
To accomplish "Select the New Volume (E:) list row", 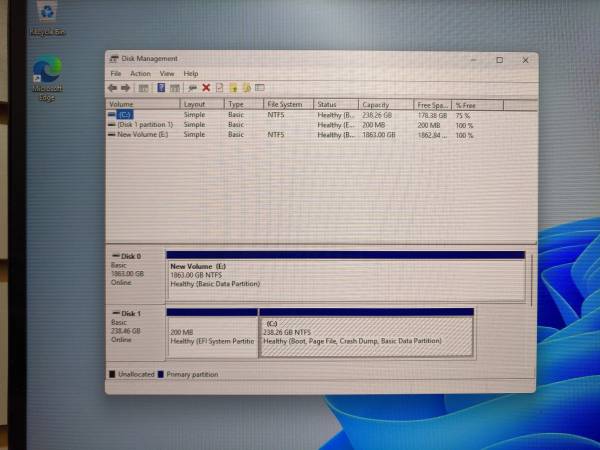I will coord(142,134).
